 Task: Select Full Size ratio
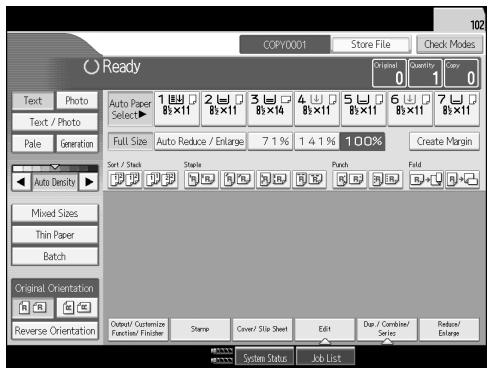(x=130, y=142)
